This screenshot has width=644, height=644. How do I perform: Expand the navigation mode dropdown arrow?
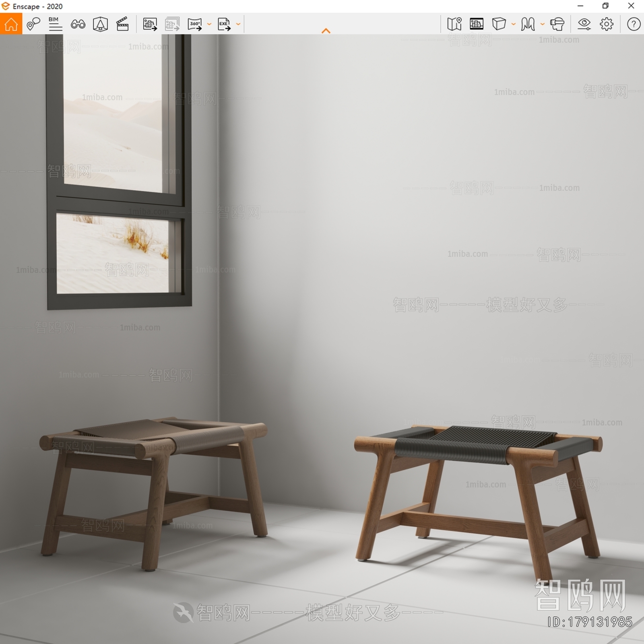point(543,24)
